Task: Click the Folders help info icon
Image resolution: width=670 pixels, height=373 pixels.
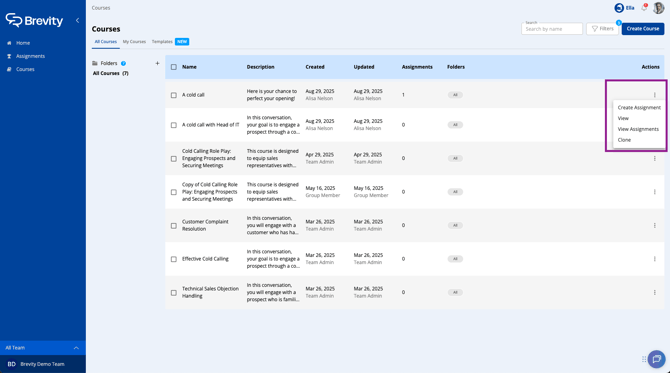Action: point(123,63)
